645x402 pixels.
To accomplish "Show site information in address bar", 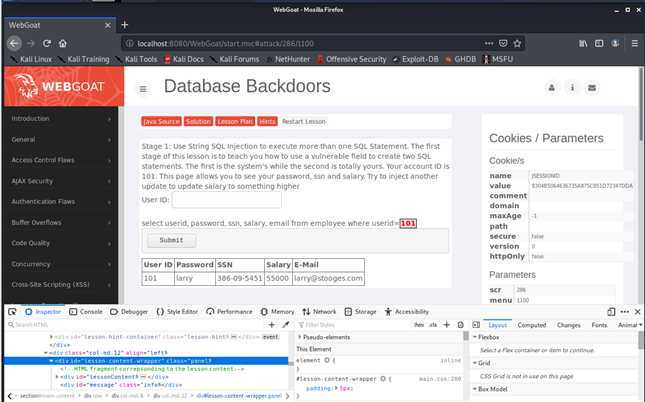I will tap(130, 43).
